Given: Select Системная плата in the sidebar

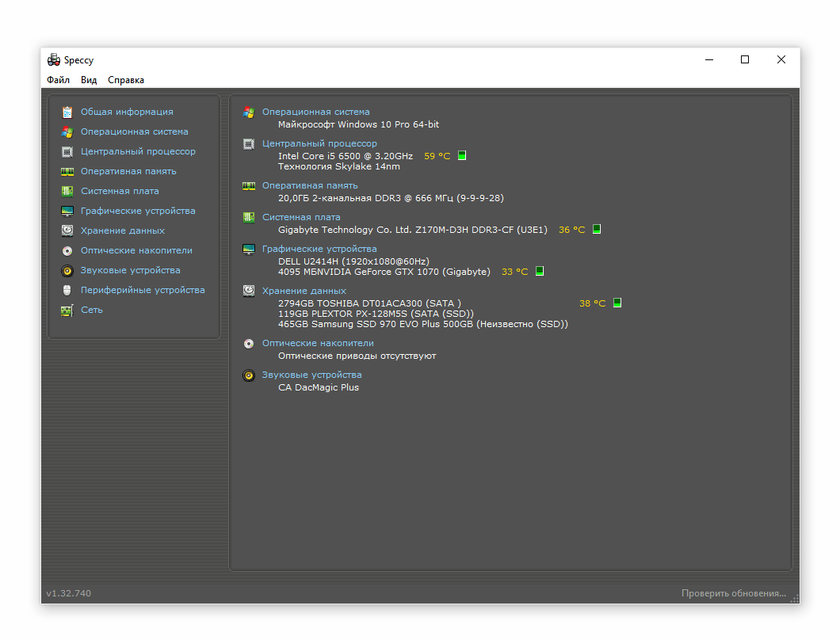Looking at the screenshot, I should [x=120, y=191].
